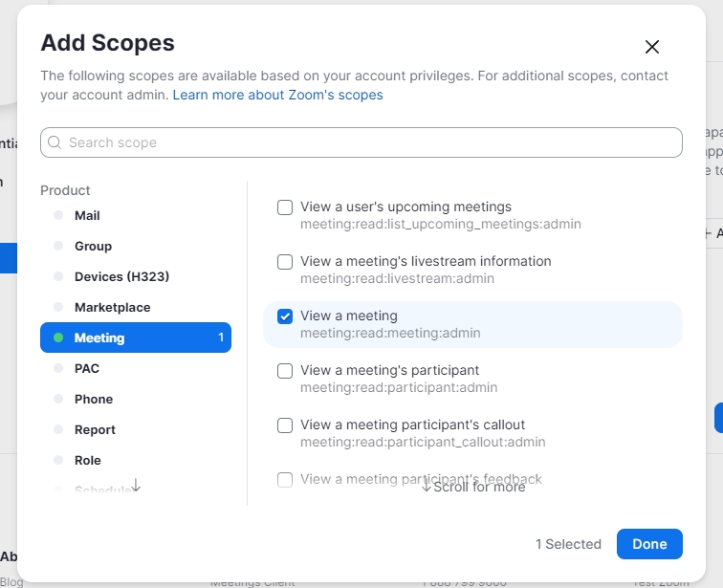Open the Phone product scopes
The image size is (723, 588).
94,399
